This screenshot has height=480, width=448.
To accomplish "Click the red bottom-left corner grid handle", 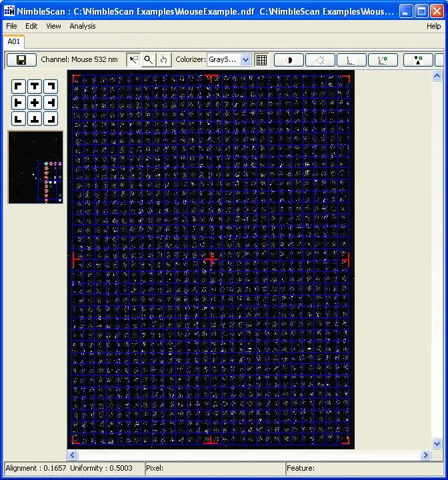I will click(76, 440).
